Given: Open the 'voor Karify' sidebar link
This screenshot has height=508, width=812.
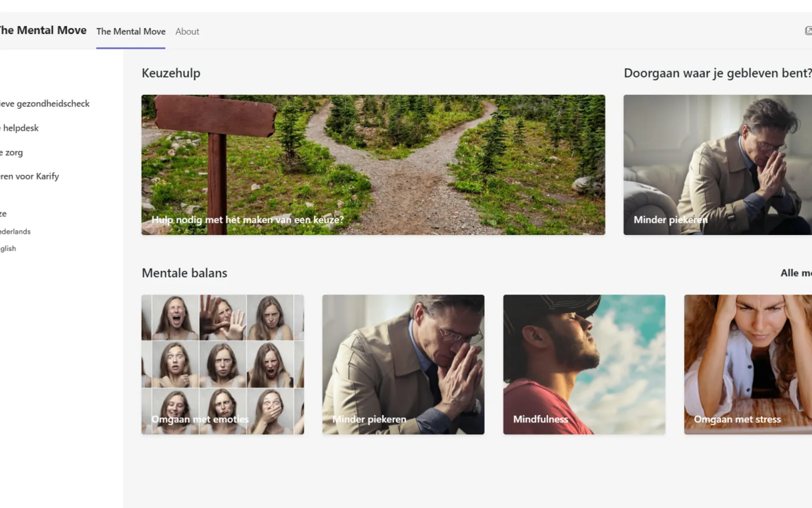Looking at the screenshot, I should click(x=29, y=176).
